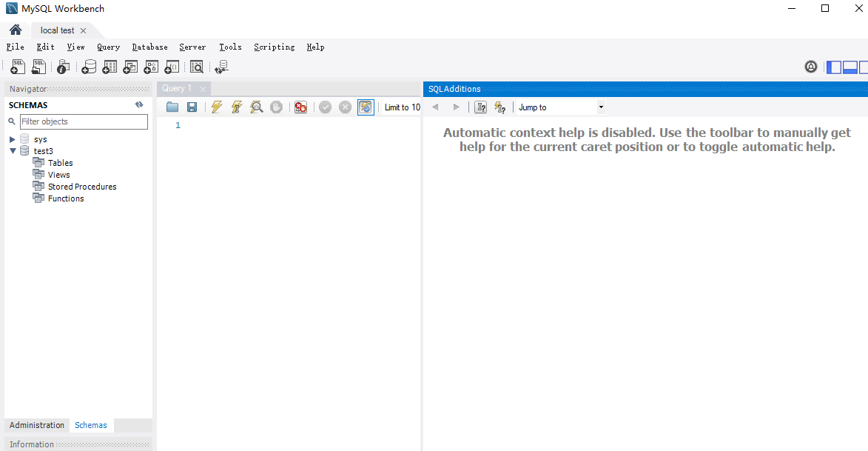Create a new schema in connected server
The width and height of the screenshot is (868, 451).
click(89, 67)
